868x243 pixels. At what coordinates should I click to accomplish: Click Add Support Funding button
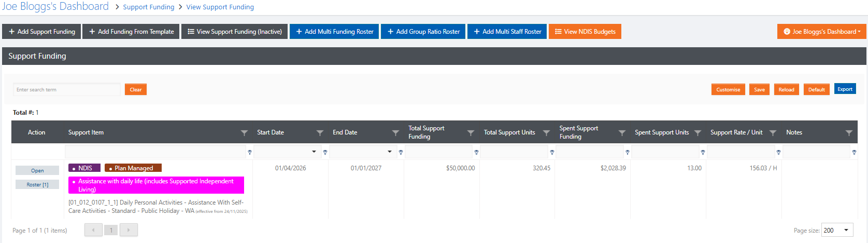[x=41, y=32]
